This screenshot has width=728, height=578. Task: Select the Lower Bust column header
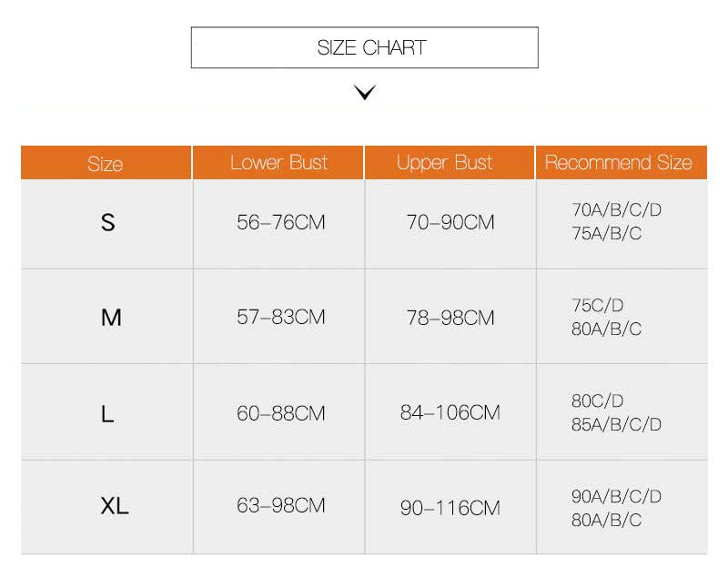(x=278, y=163)
